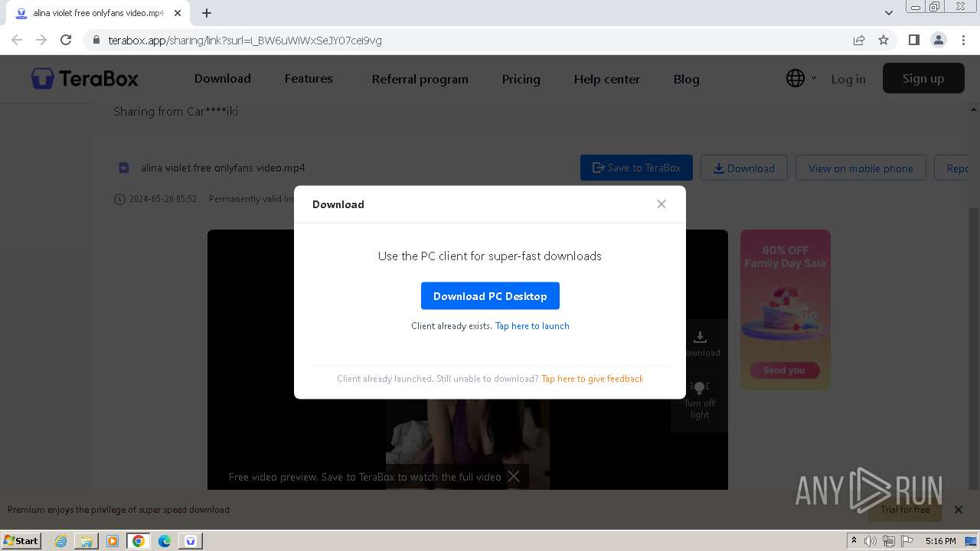Click the Sign up button

pos(923,78)
